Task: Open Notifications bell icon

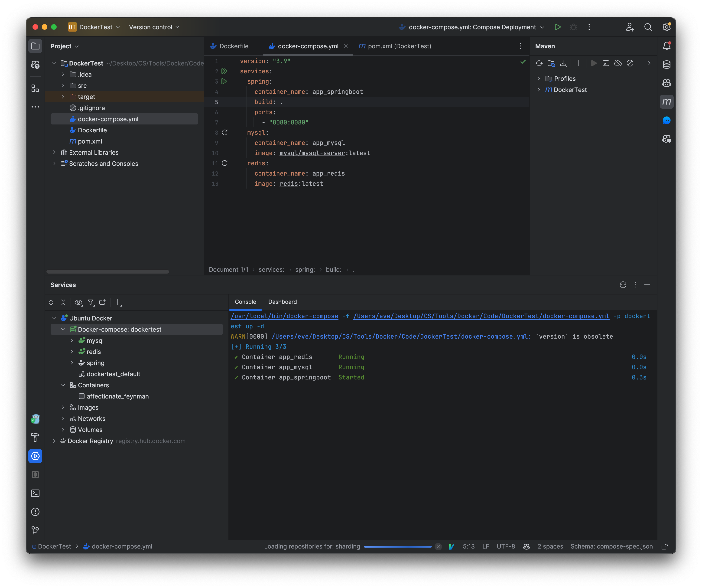Action: (x=666, y=46)
